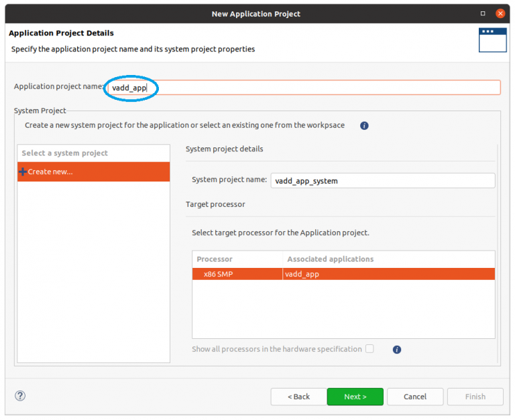
Task: Click the plus icon beside Create new
Action: tap(23, 171)
